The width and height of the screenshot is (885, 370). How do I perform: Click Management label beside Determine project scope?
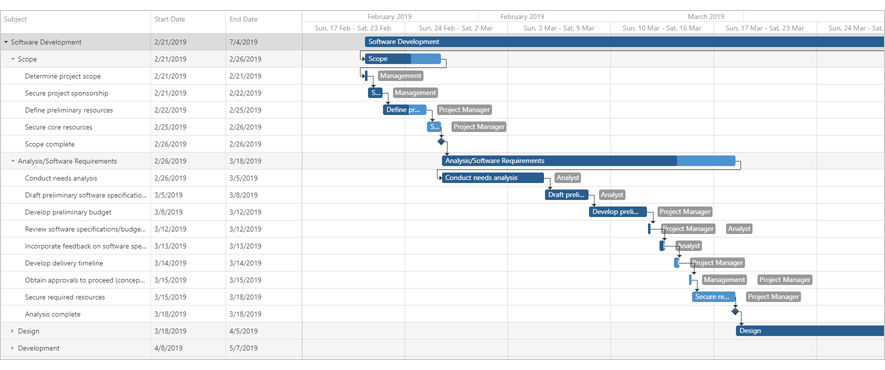coord(401,76)
